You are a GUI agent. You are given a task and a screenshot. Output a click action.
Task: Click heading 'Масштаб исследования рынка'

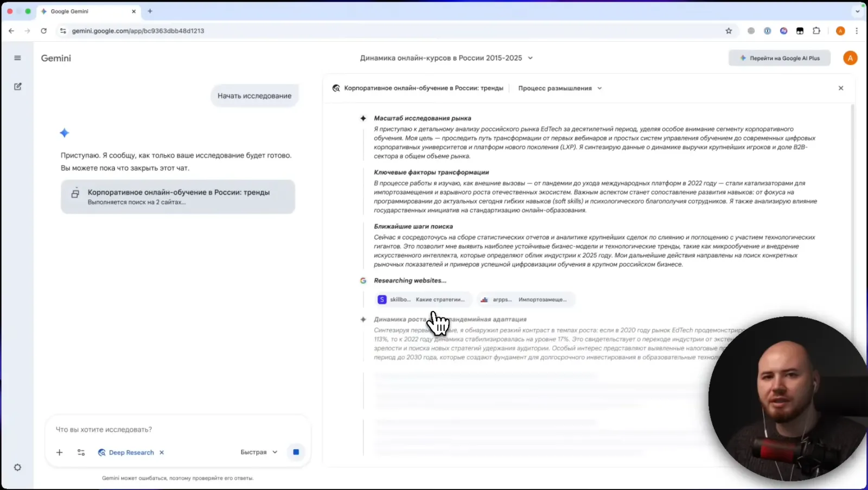pyautogui.click(x=422, y=118)
